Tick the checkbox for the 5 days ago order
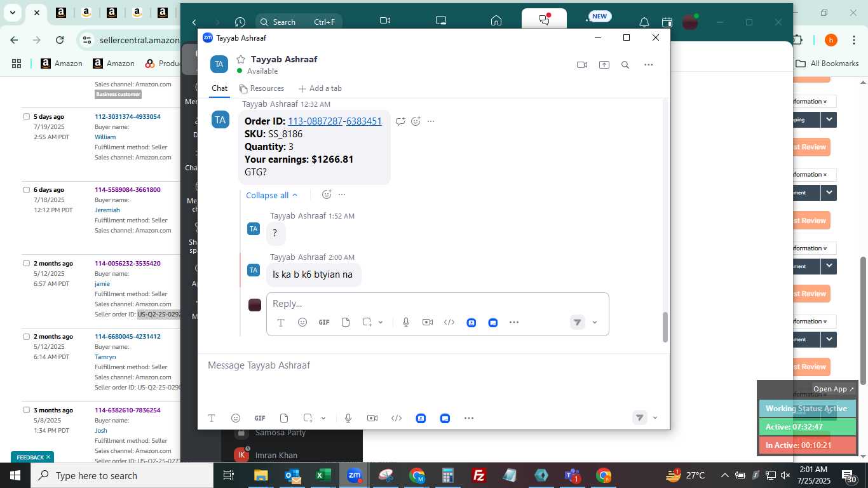The width and height of the screenshot is (868, 488). (27, 116)
